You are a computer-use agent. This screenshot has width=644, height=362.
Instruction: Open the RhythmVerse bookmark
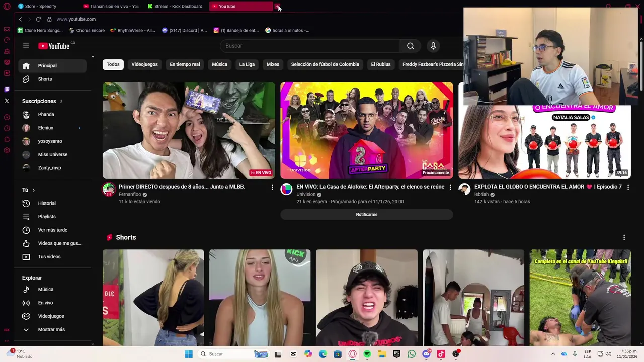point(133,30)
